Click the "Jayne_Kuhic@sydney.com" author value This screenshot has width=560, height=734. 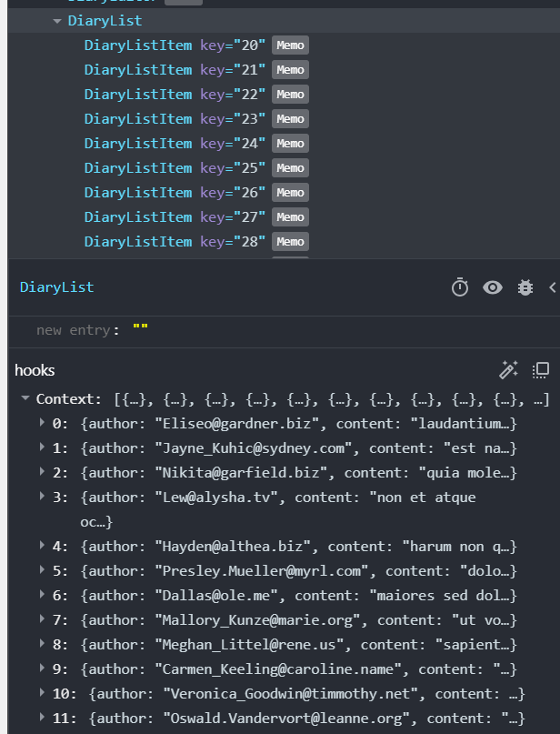pos(254,448)
